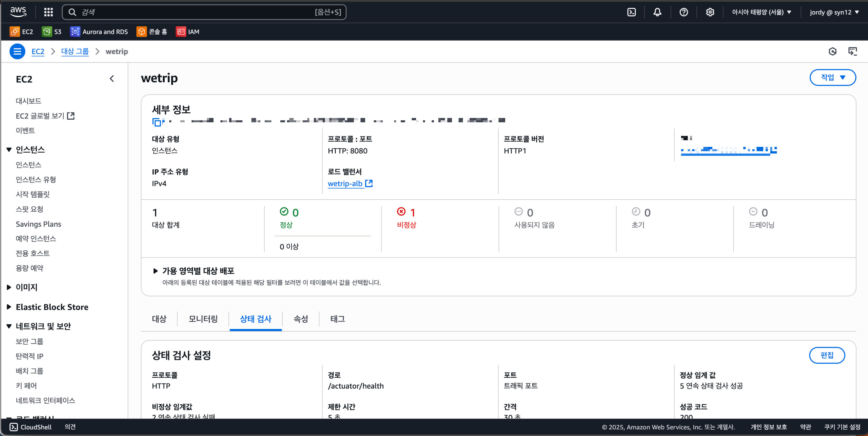The height and width of the screenshot is (436, 868).
Task: Click the AWS search input field
Action: coord(195,12)
